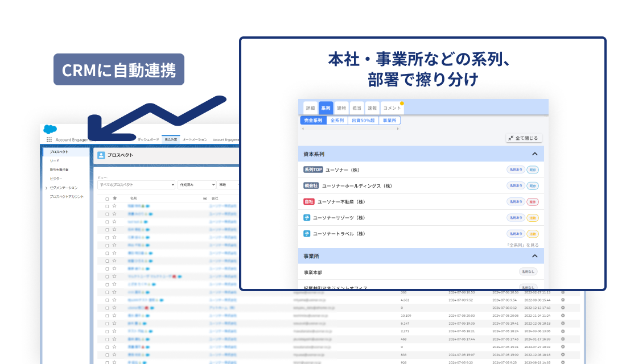Open the App Launcher grid icon

pos(49,140)
